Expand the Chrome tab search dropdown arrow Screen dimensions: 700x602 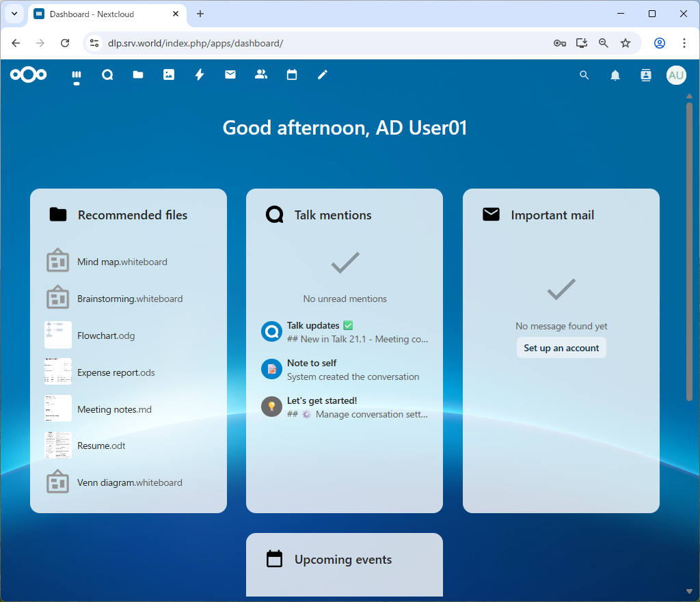coord(14,14)
